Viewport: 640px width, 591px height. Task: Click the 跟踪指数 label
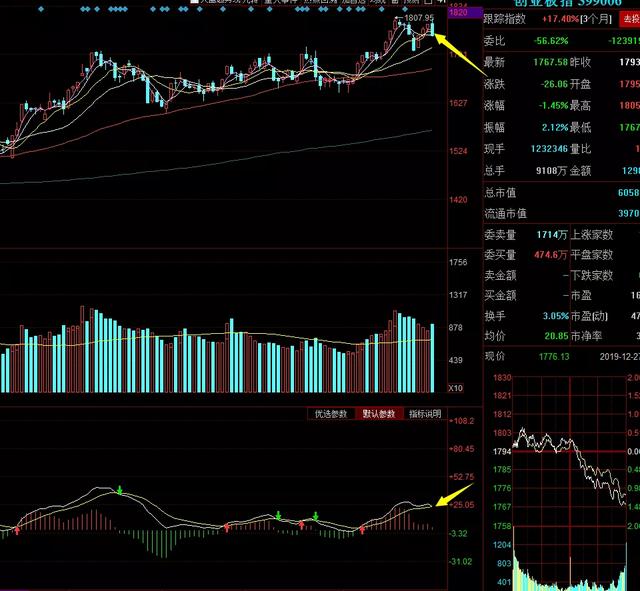click(507, 19)
